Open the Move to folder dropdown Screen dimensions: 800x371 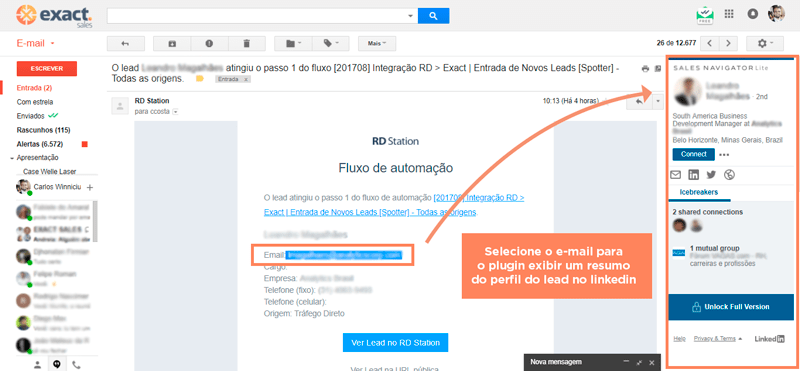(293, 43)
